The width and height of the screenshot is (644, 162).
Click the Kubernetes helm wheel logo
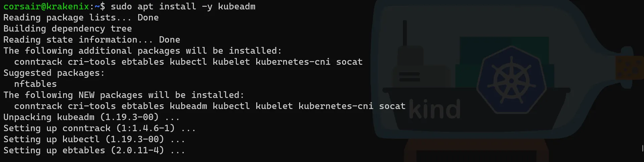(511, 80)
